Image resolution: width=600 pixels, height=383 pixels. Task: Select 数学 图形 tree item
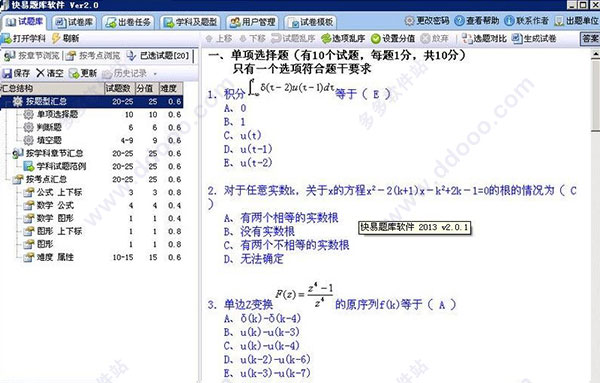tap(55, 218)
